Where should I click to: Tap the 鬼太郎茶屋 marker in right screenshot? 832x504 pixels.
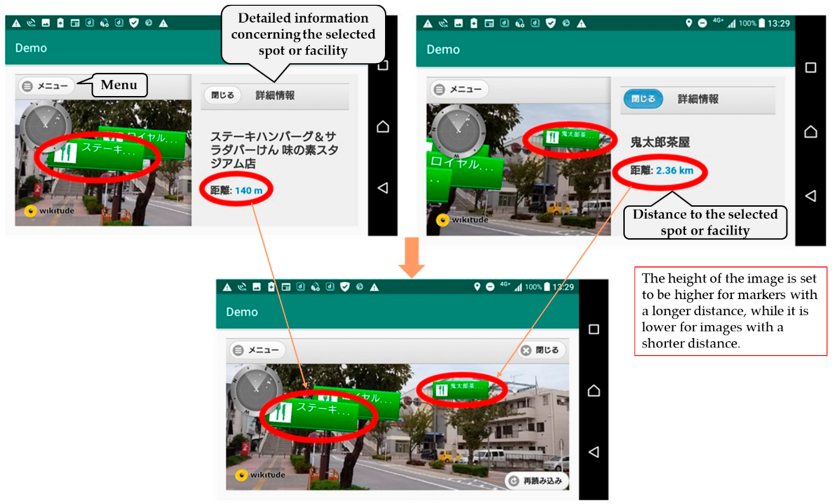click(571, 138)
